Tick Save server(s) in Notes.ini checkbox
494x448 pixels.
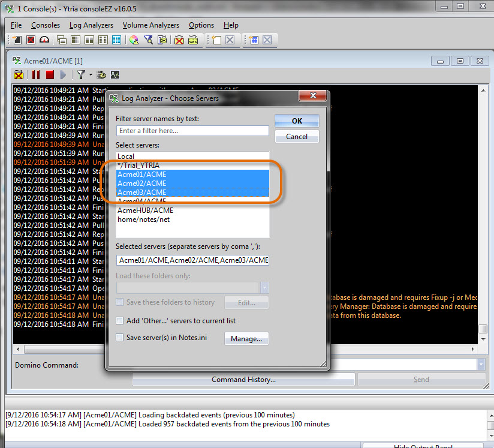(x=120, y=337)
